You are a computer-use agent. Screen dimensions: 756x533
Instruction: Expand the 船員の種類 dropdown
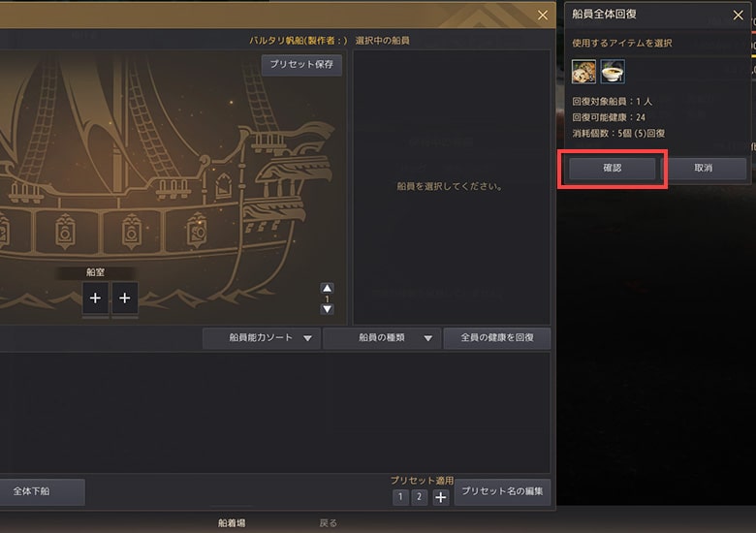[382, 338]
